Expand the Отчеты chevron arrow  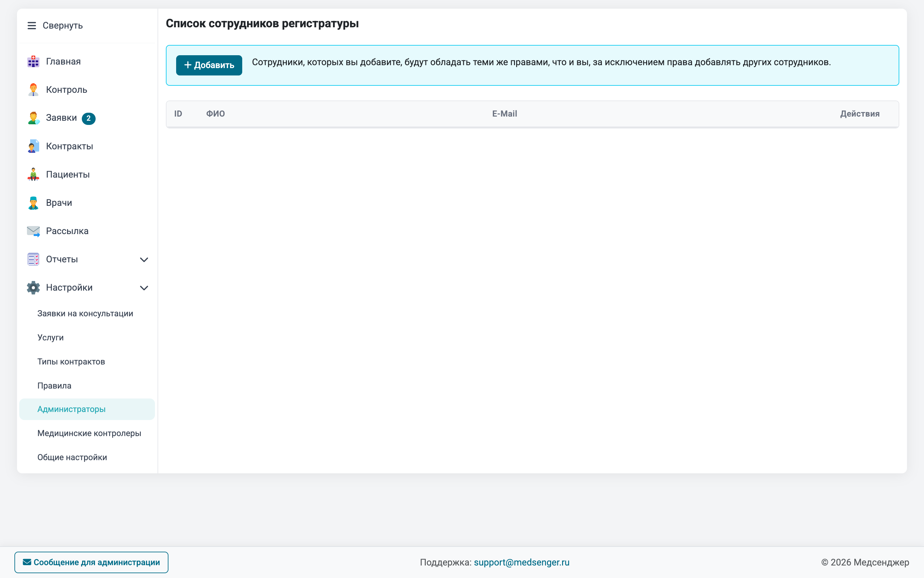[x=144, y=260]
